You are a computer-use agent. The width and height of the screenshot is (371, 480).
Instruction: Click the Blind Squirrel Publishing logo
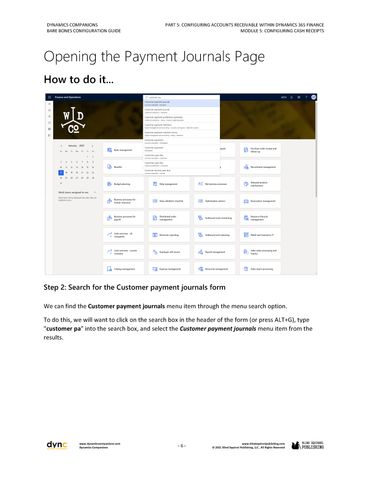(308, 445)
